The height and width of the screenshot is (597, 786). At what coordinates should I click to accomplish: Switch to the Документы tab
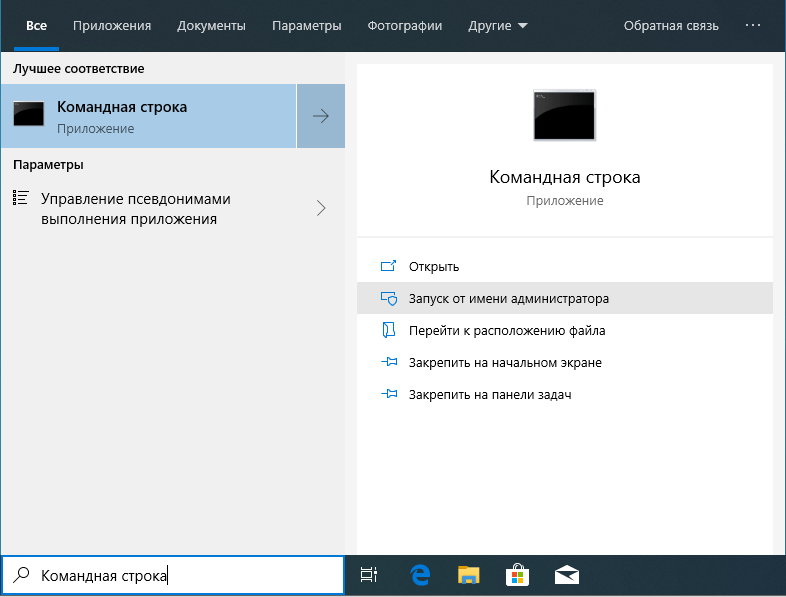pyautogui.click(x=211, y=25)
